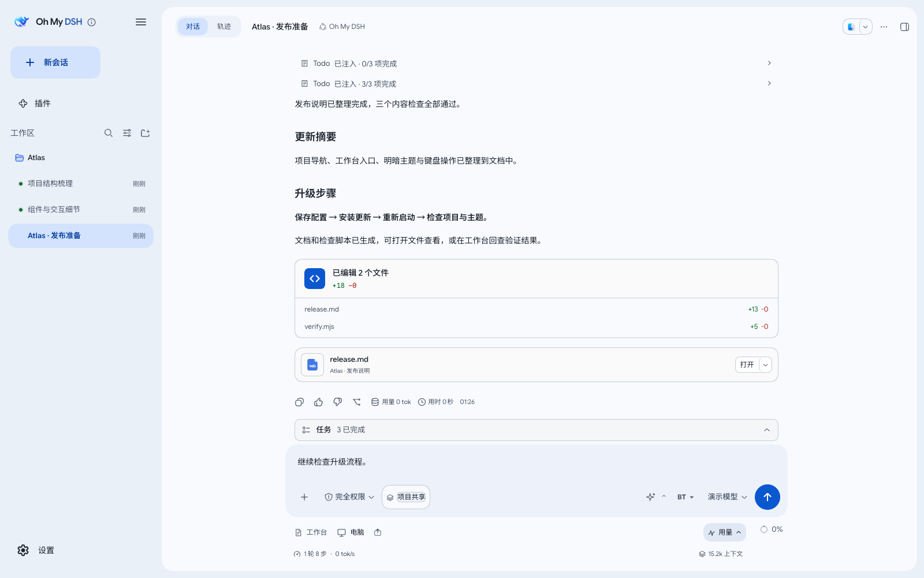The width and height of the screenshot is (924, 578).
Task: Add a new folder to the workspace
Action: 146,133
